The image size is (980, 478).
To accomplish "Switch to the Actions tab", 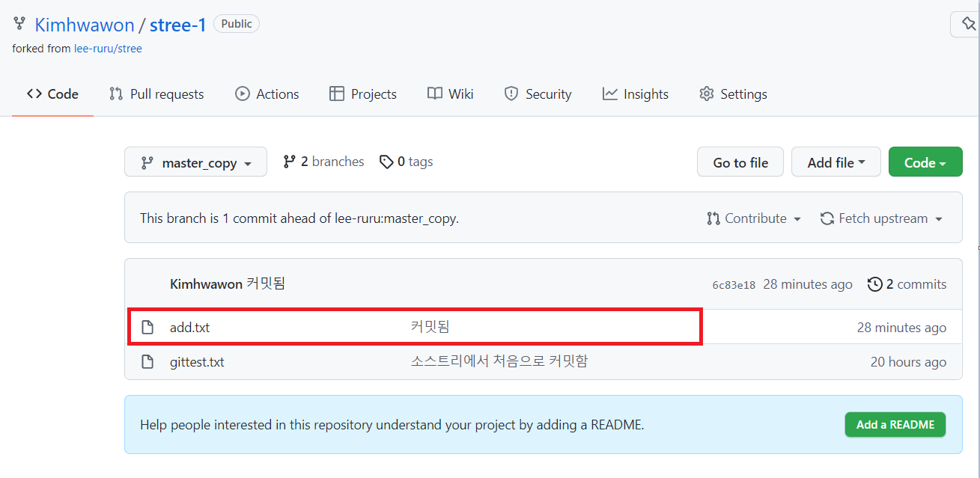I will point(267,94).
